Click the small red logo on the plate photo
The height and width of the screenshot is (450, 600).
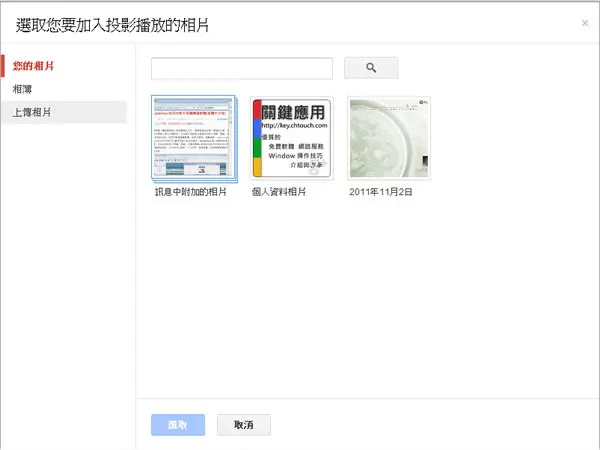[x=423, y=102]
